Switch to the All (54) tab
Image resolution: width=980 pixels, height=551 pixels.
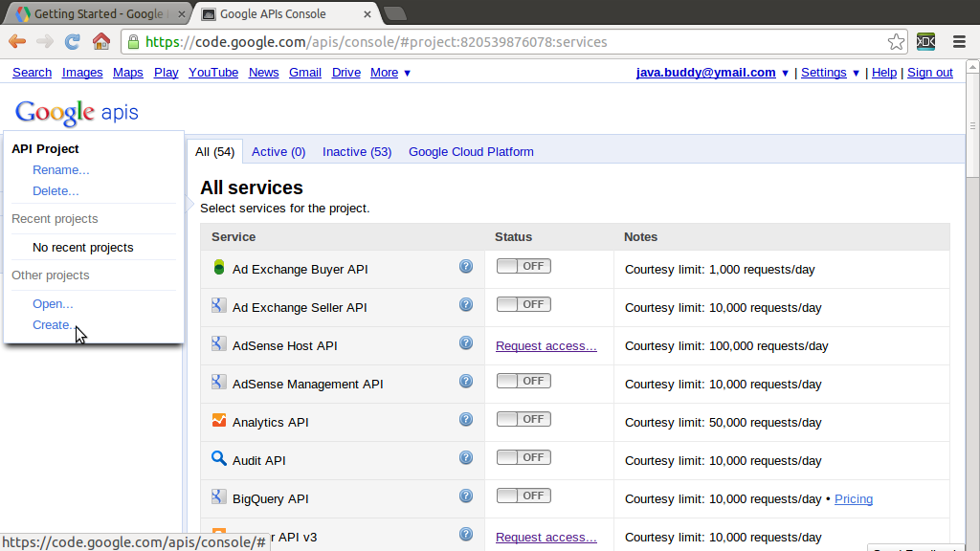tap(214, 152)
